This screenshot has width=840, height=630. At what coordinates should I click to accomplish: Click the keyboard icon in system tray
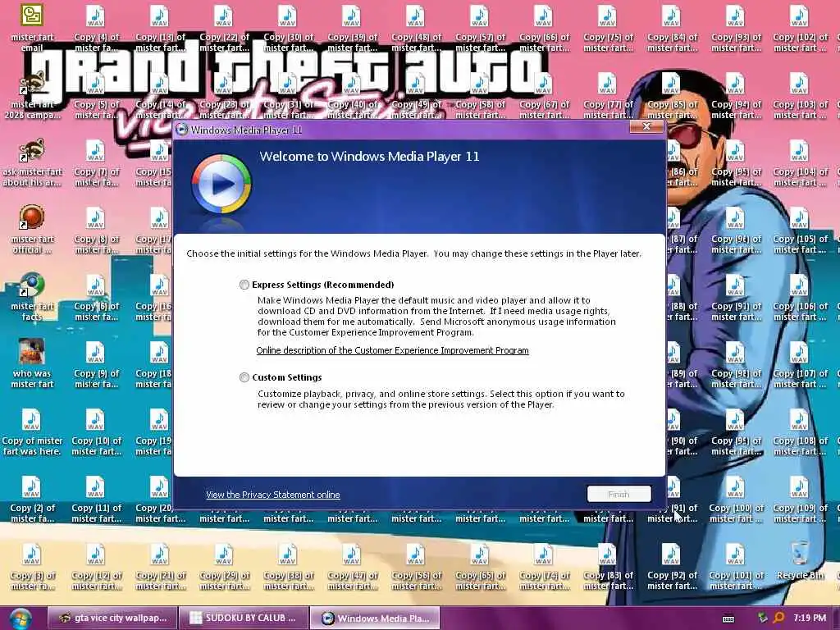point(728,619)
